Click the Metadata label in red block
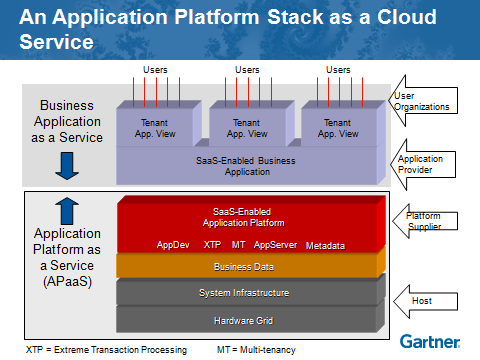The height and width of the screenshot is (360, 480). (x=325, y=246)
